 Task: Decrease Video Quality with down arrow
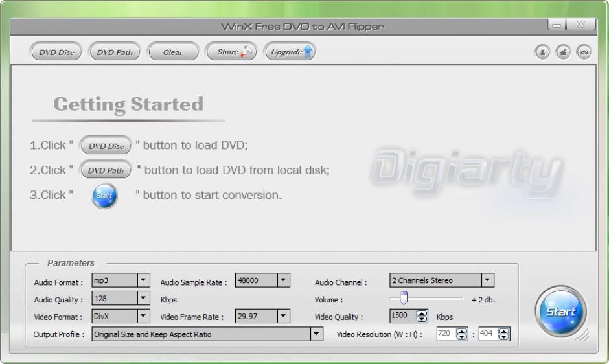pos(421,319)
